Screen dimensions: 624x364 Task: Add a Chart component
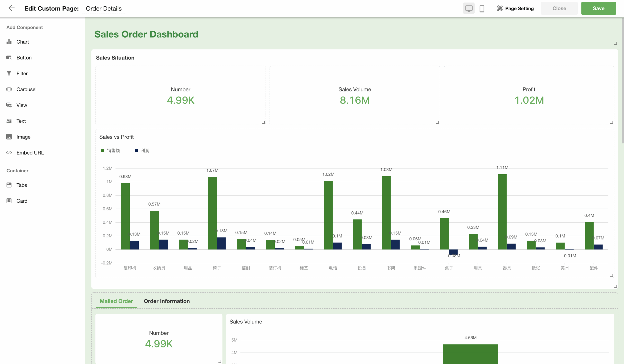[22, 42]
